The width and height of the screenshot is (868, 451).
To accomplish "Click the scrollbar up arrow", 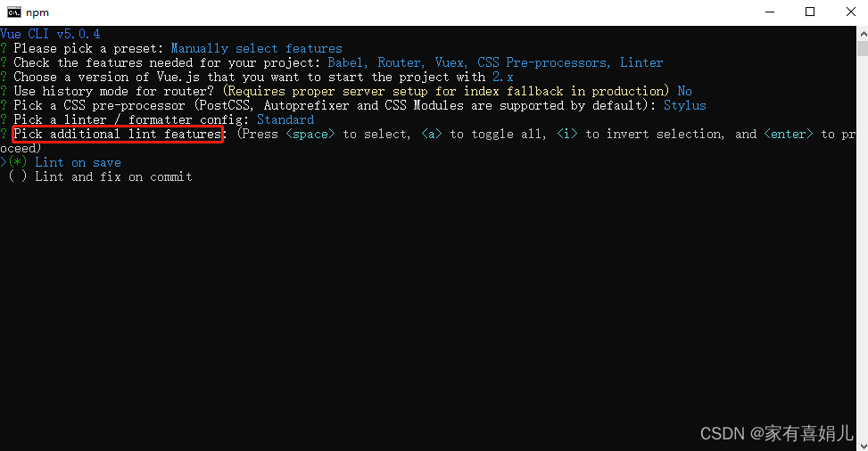I will tap(863, 33).
